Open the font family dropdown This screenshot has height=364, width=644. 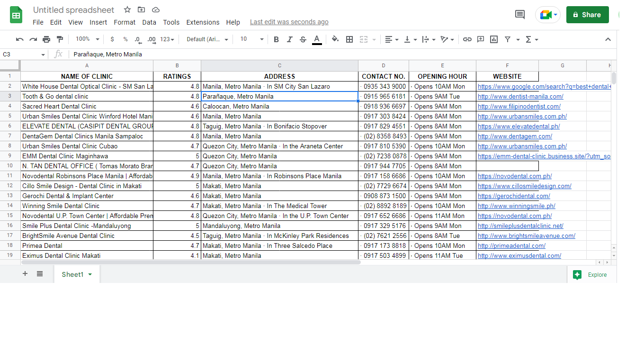(x=207, y=39)
